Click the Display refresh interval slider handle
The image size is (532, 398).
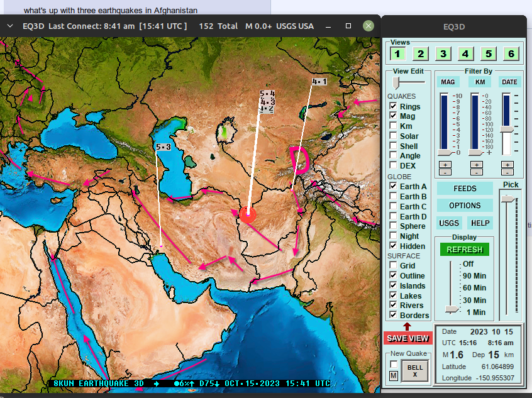pos(452,309)
